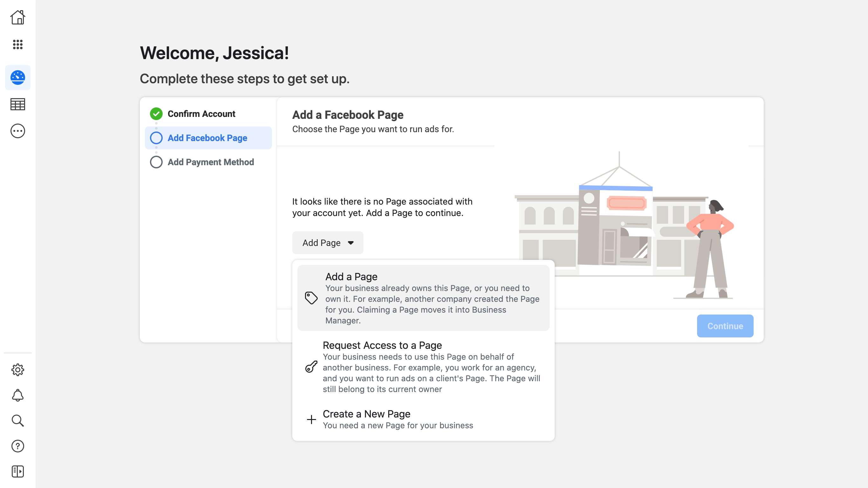Click the Home icon in sidebar
The width and height of the screenshot is (868, 488).
tap(17, 17)
